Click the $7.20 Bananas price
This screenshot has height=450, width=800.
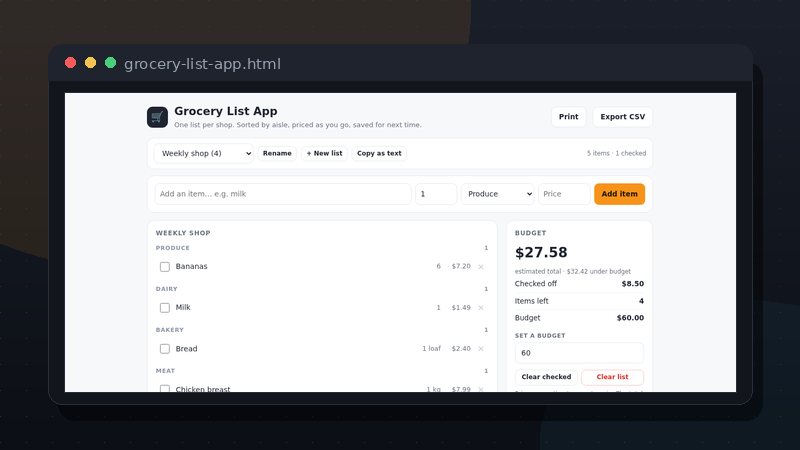coord(461,266)
